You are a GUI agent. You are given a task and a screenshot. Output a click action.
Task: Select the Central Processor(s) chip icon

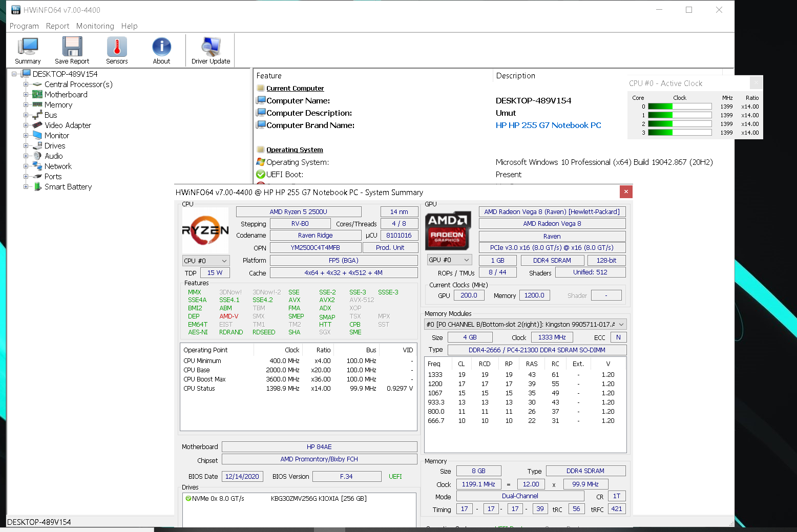pos(37,84)
